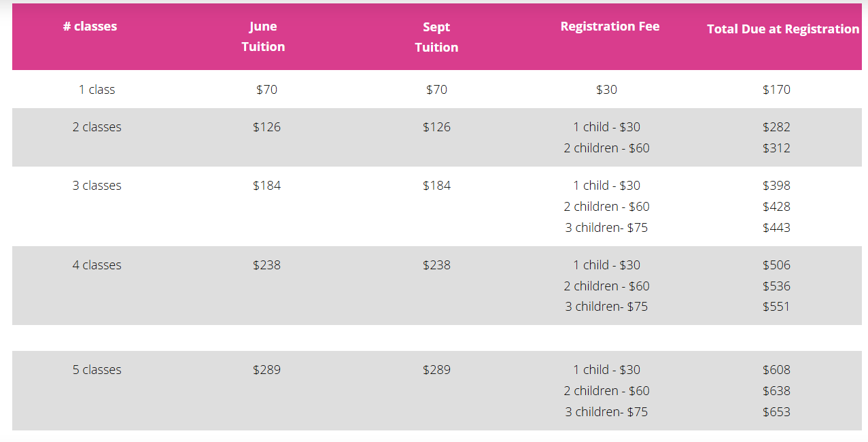Select the $184 Sept tuition value
This screenshot has height=442, width=868.
(436, 186)
